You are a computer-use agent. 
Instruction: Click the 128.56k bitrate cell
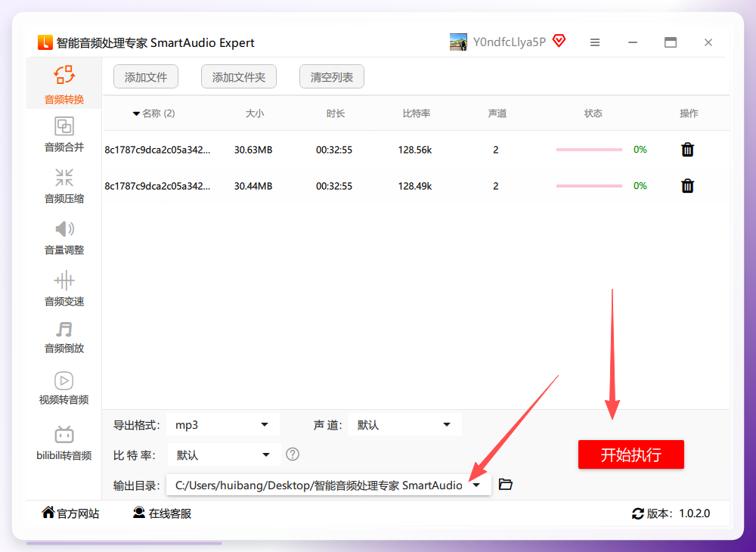pyautogui.click(x=414, y=150)
